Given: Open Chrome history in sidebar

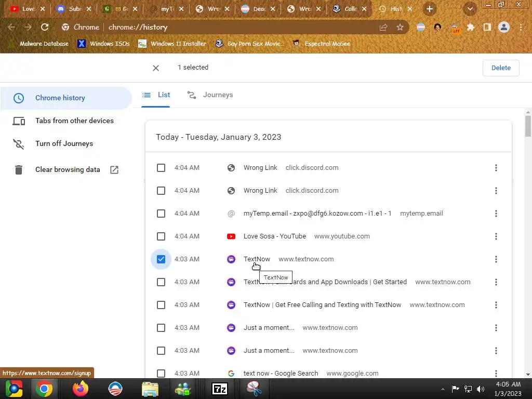Looking at the screenshot, I should tap(66, 98).
